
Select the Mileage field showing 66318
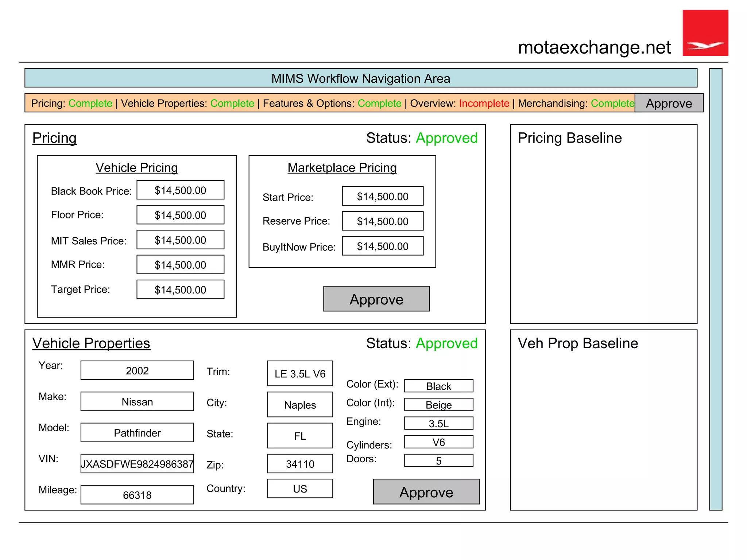(137, 495)
